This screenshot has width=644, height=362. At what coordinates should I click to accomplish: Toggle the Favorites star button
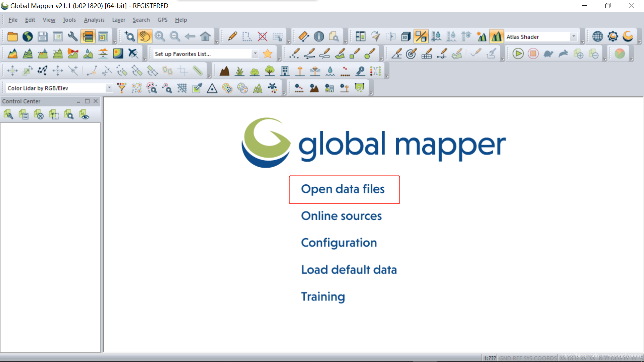[267, 54]
